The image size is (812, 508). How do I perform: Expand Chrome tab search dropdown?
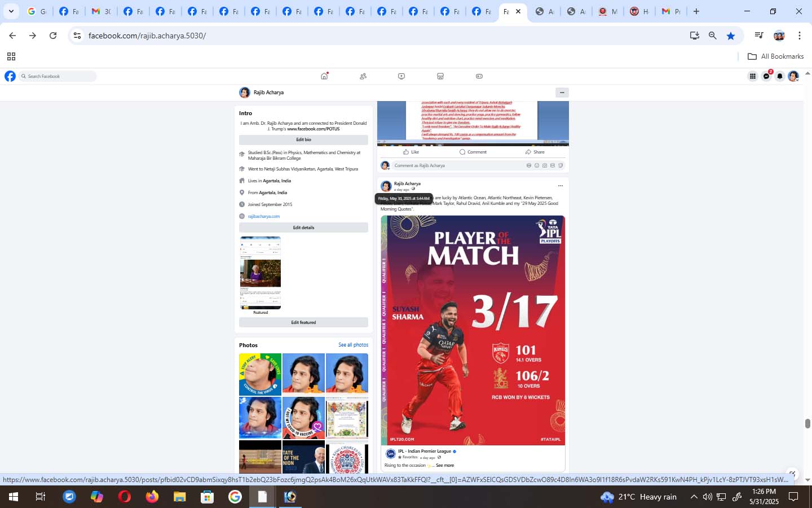coord(11,11)
